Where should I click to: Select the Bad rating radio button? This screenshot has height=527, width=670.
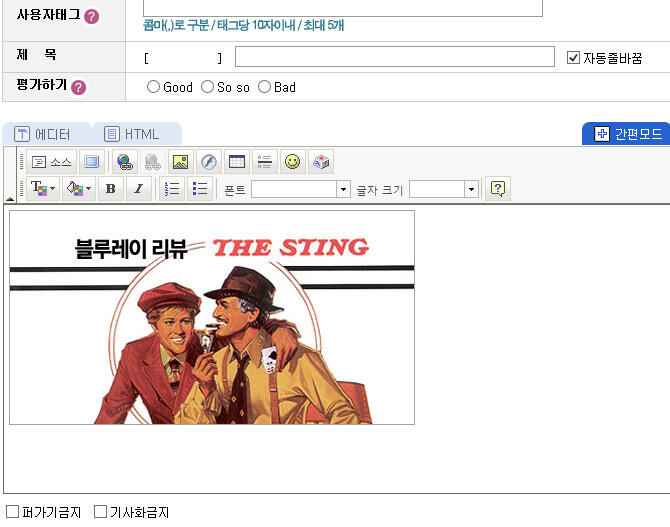(x=264, y=87)
